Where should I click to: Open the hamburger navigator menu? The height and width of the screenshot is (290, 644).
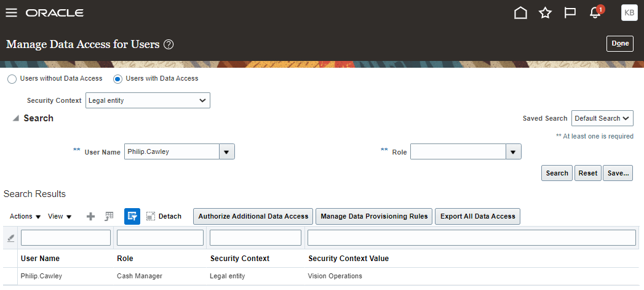point(12,13)
